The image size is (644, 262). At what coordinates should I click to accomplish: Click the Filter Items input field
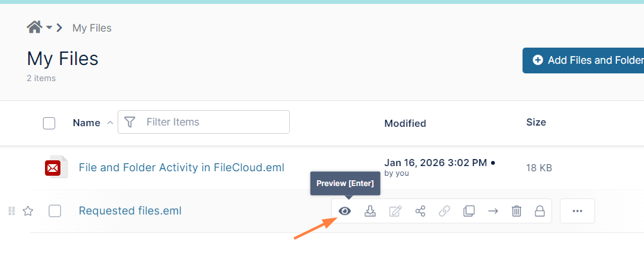[212, 122]
